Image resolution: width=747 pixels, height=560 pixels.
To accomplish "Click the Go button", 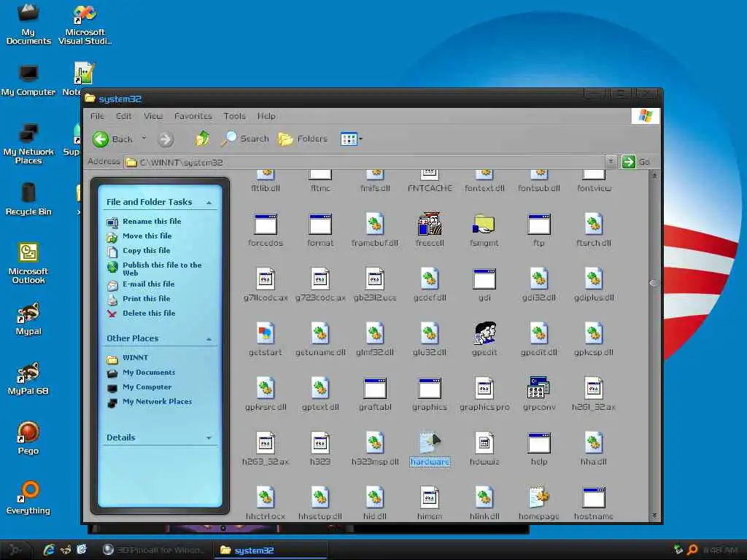I will click(x=636, y=162).
